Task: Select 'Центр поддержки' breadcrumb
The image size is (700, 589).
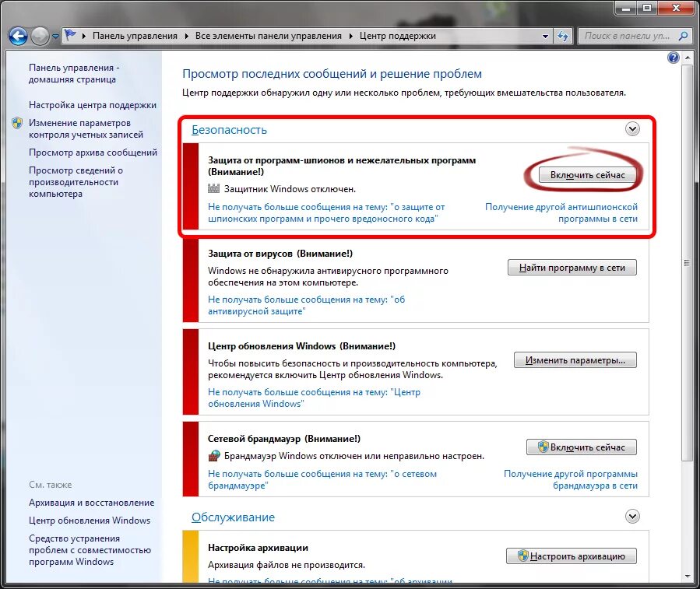Action: (x=397, y=36)
